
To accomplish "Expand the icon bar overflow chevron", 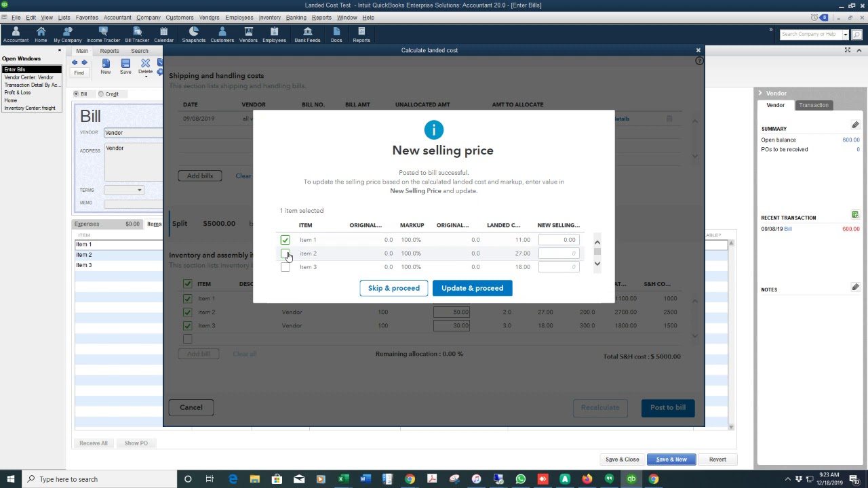I will [x=770, y=30].
